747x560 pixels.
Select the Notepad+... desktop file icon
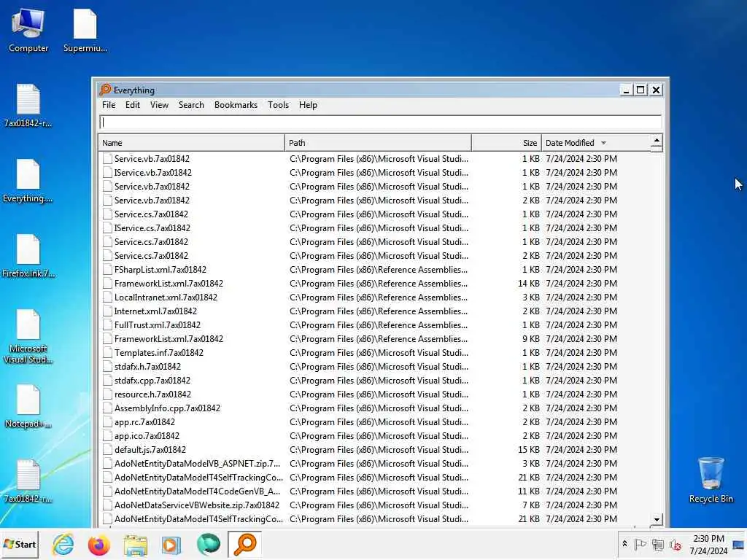pyautogui.click(x=28, y=407)
